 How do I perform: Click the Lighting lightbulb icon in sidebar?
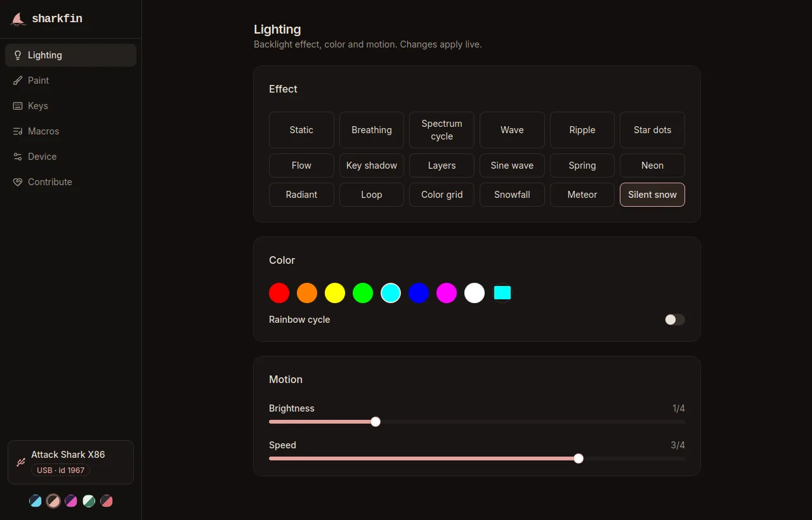(x=18, y=55)
